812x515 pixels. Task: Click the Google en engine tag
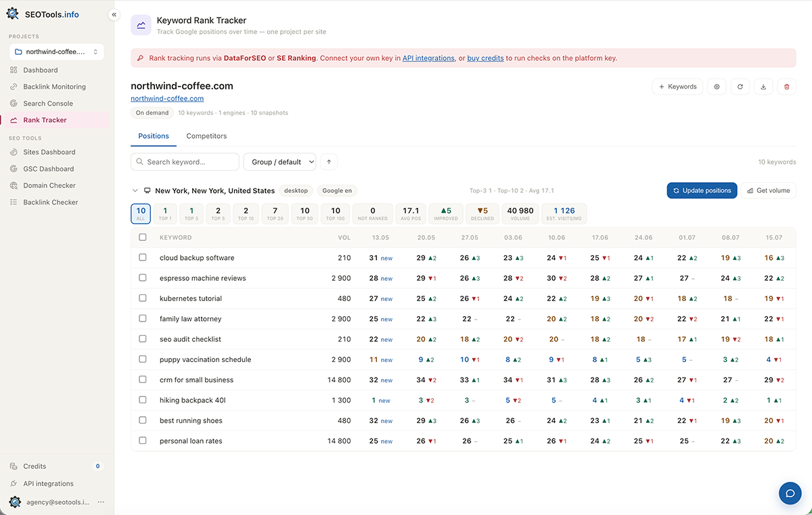[x=337, y=191]
